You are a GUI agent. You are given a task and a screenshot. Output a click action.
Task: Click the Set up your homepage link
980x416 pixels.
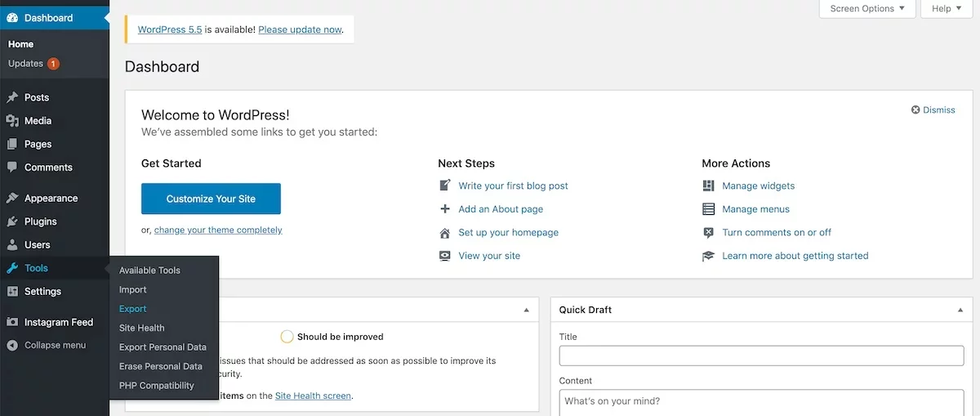pos(509,233)
